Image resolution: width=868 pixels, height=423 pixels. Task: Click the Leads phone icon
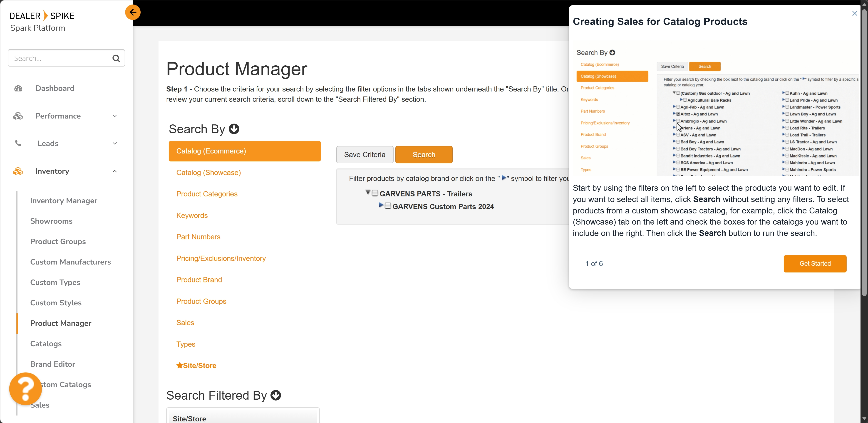click(18, 143)
